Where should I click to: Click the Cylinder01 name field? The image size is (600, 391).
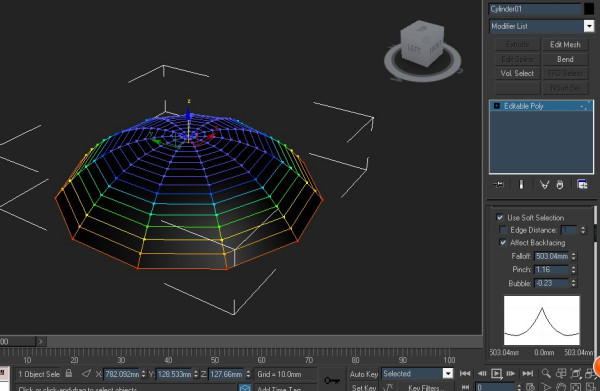click(x=535, y=9)
